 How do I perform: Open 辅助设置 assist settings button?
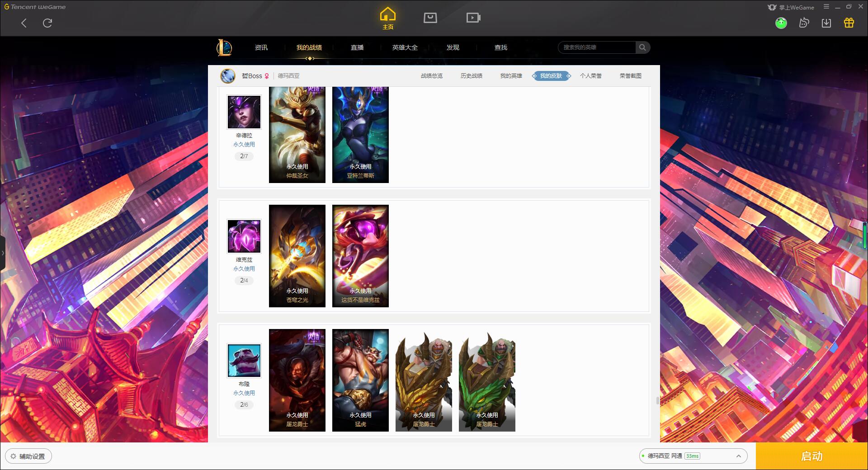click(28, 456)
